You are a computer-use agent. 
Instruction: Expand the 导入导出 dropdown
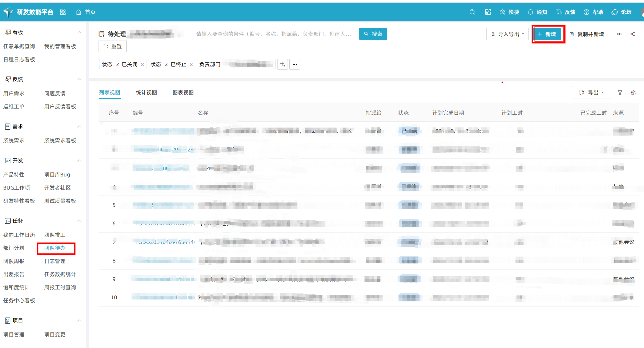click(x=508, y=34)
